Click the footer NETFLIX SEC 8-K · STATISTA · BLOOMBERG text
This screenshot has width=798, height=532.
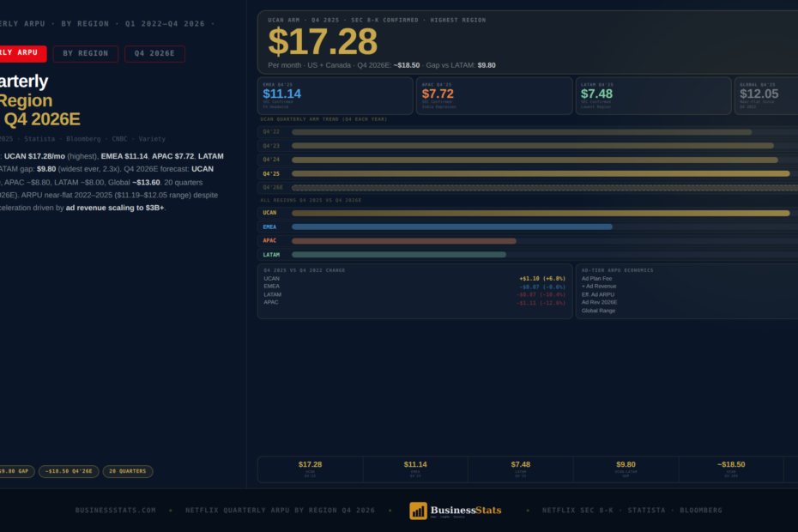632,510
